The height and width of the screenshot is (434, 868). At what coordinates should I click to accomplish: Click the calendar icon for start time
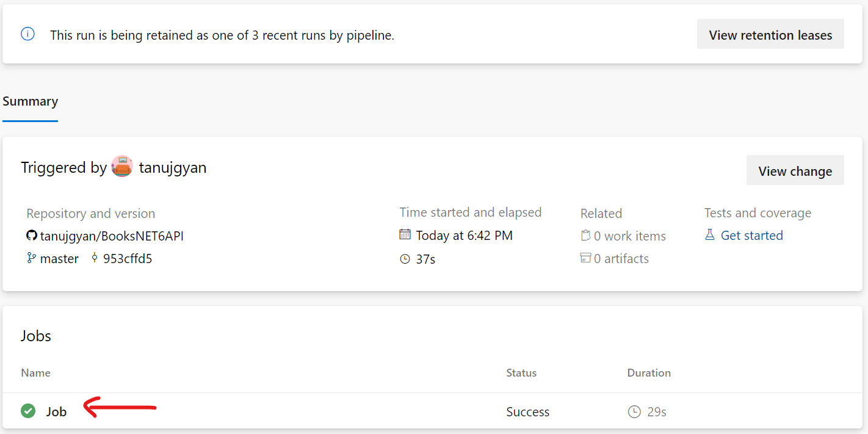(405, 235)
